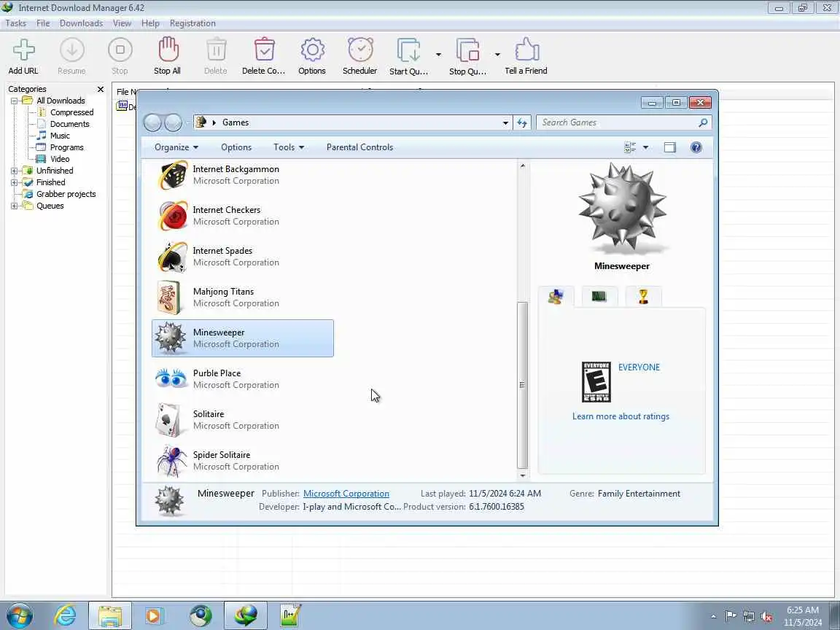Click the Stop Queue icon

click(x=467, y=55)
